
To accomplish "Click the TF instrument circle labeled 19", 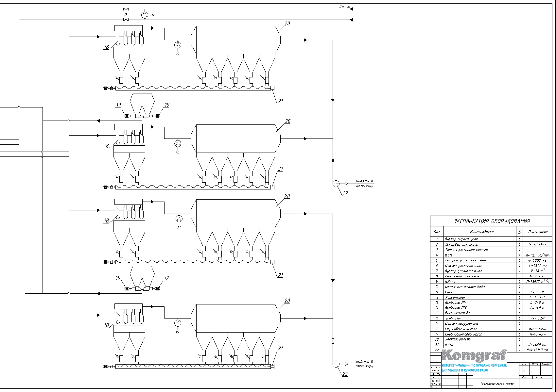I will pyautogui.click(x=178, y=45).
